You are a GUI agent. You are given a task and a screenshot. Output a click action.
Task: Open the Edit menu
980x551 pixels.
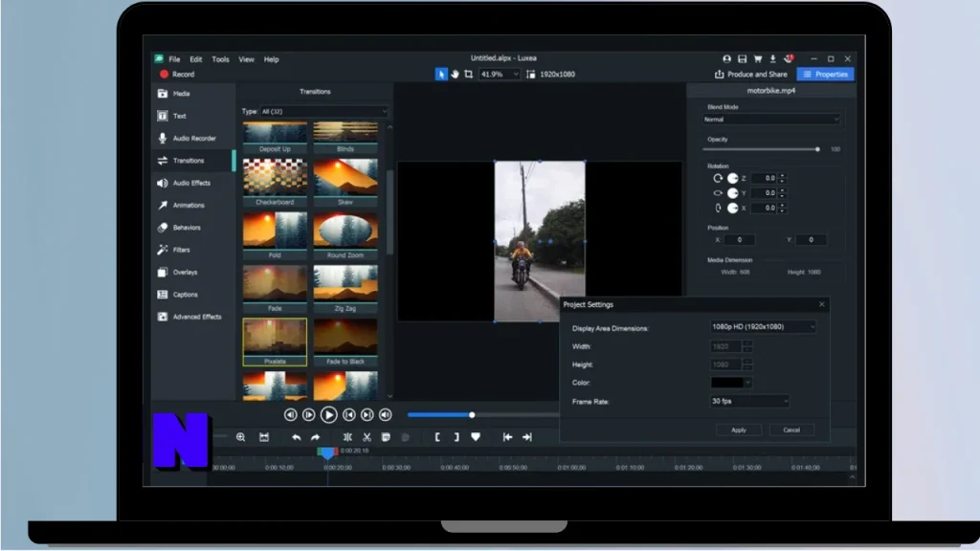[x=196, y=59]
